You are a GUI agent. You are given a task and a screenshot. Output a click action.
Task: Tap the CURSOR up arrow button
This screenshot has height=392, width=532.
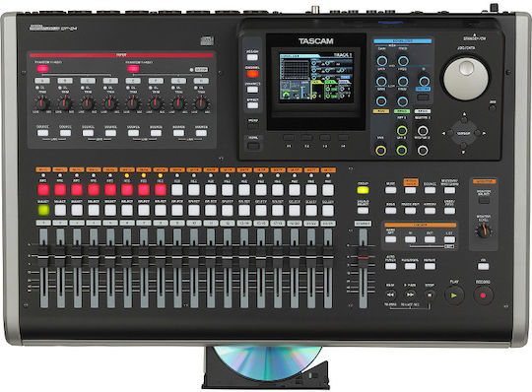pos(464,119)
